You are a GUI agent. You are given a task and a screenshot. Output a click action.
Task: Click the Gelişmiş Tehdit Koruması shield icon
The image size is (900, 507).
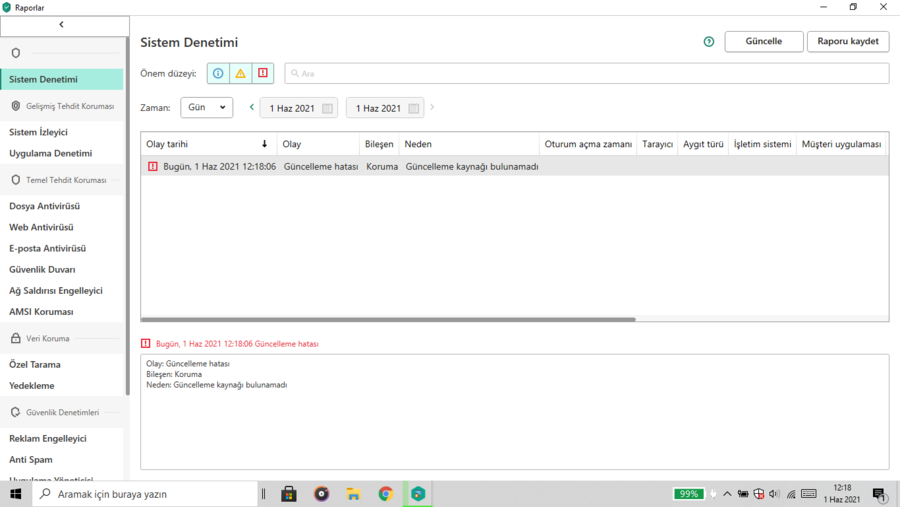click(x=15, y=106)
